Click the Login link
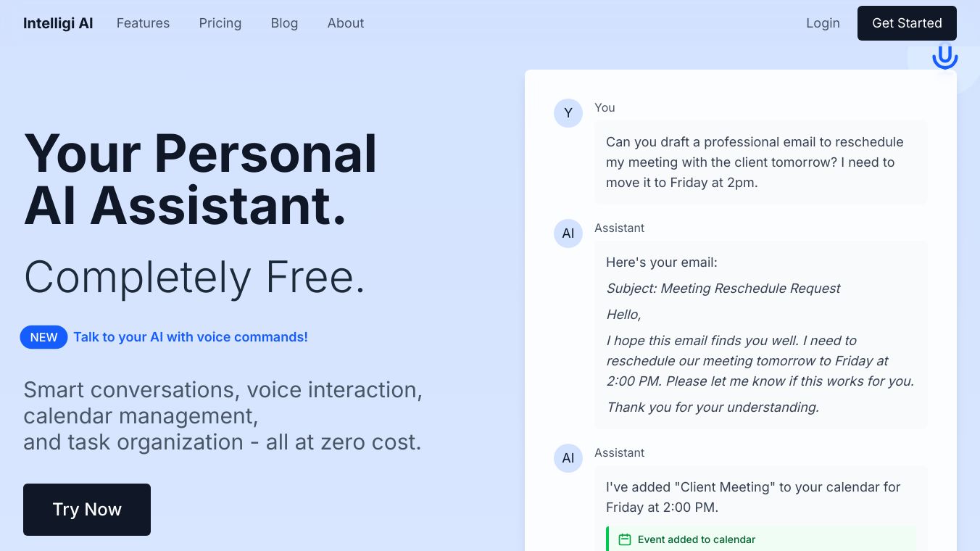This screenshot has width=980, height=551. 823,23
